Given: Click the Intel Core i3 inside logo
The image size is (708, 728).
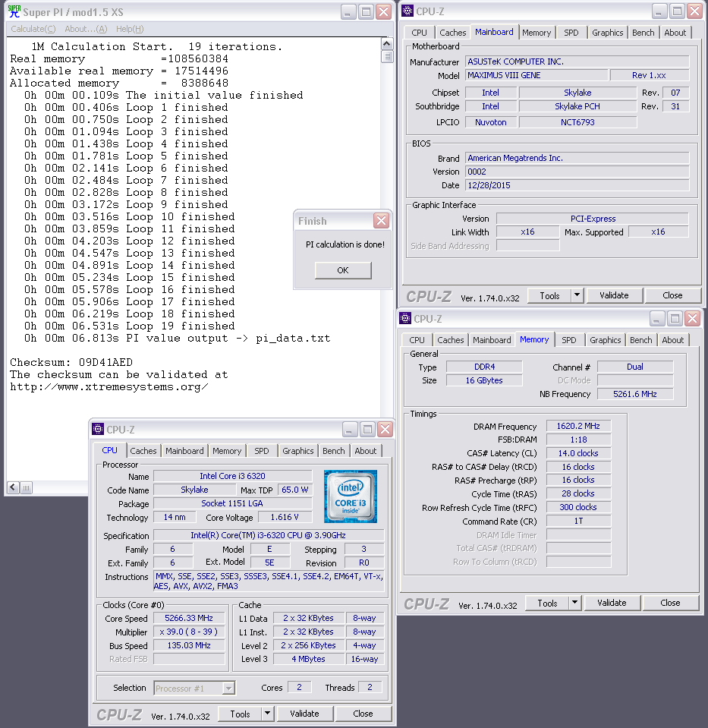Looking at the screenshot, I should (351, 496).
